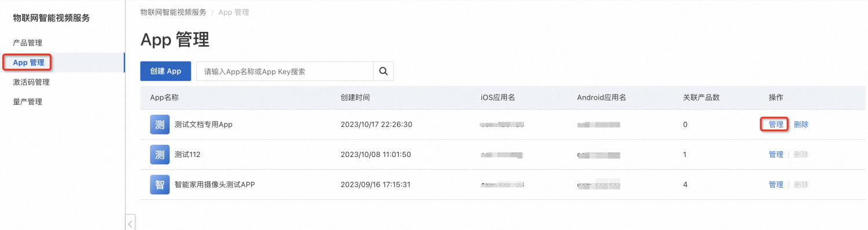
Task: Click the 关联产品数 column header
Action: pos(701,97)
